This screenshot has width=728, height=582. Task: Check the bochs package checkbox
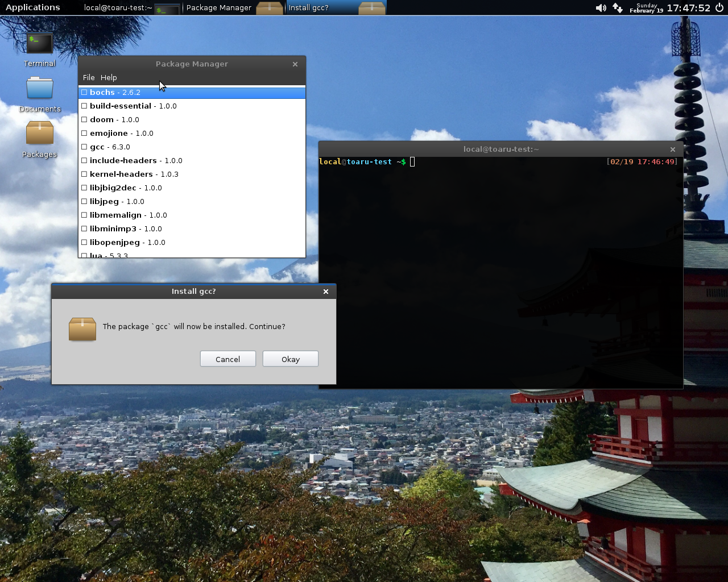pos(84,92)
